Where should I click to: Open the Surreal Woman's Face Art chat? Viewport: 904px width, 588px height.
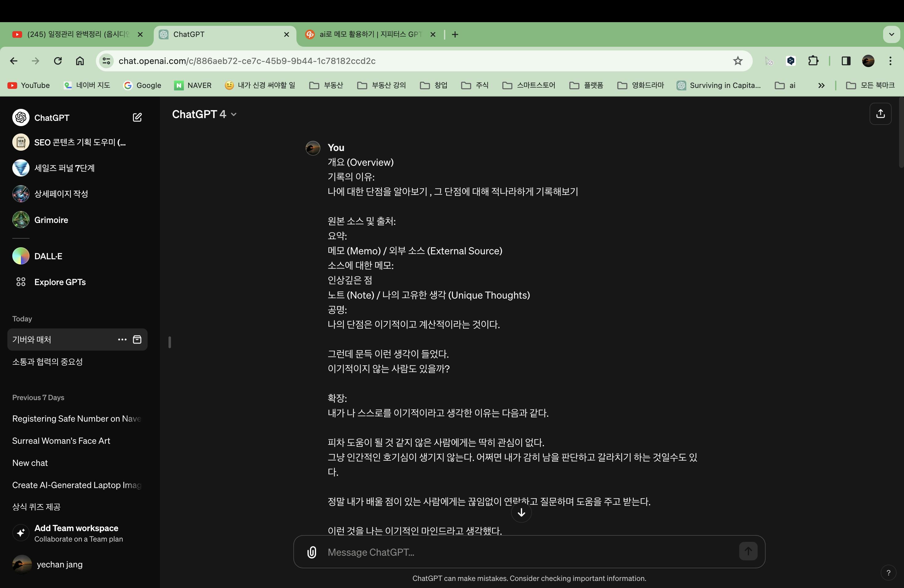(61, 441)
